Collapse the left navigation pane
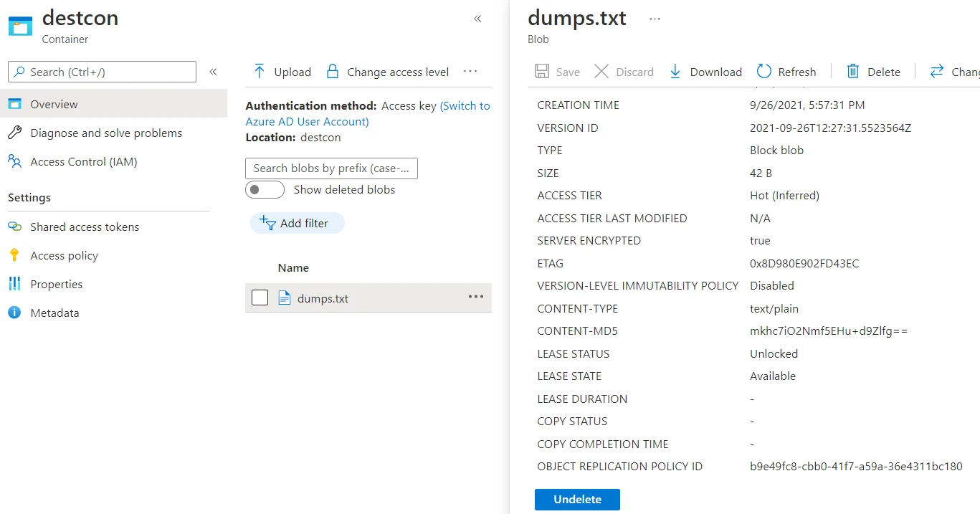Screen dimensions: 980x514 [x=213, y=72]
